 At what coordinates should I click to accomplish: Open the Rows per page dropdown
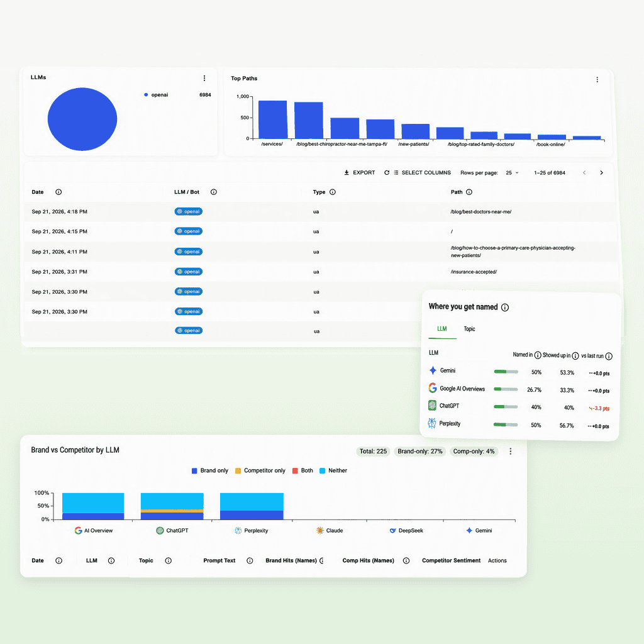[512, 173]
